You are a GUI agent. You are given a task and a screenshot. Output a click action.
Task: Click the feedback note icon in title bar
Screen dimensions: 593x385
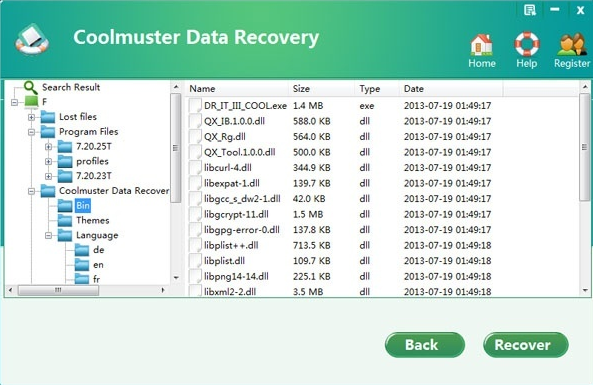[530, 10]
